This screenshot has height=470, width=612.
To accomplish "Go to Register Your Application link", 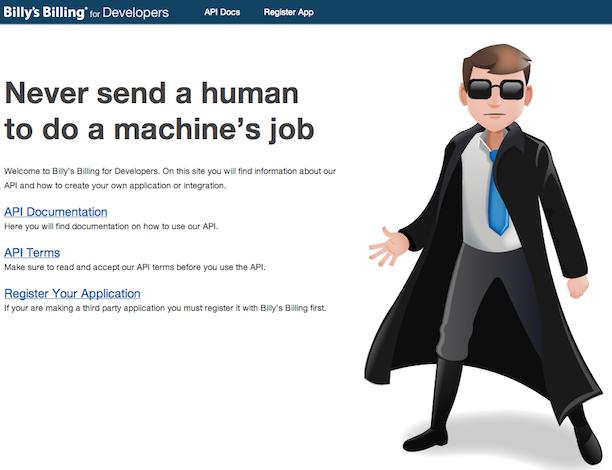I will click(72, 294).
